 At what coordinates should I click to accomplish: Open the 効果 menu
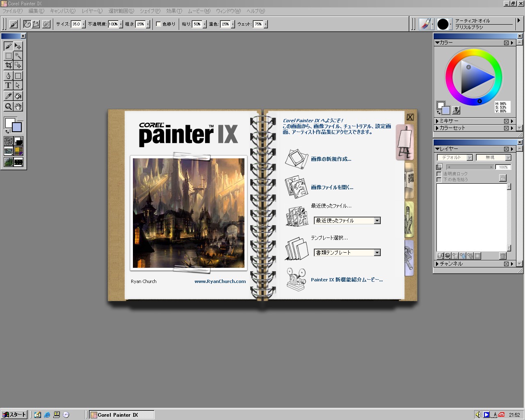click(x=174, y=11)
